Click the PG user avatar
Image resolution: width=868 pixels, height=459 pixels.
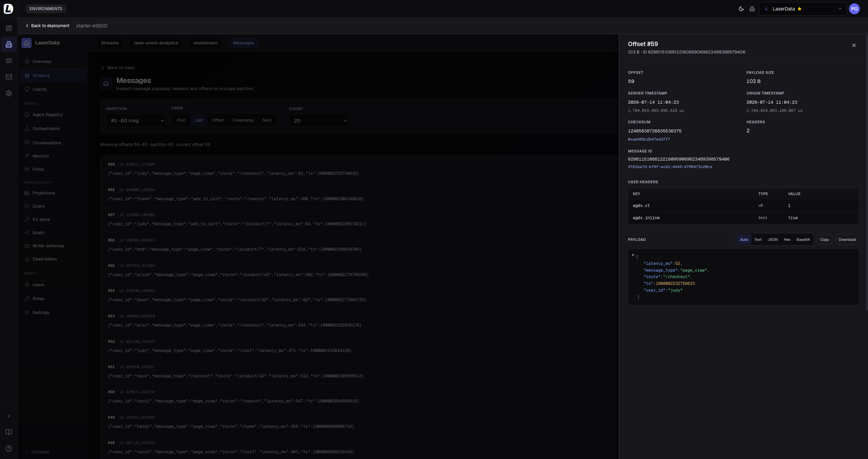click(854, 9)
